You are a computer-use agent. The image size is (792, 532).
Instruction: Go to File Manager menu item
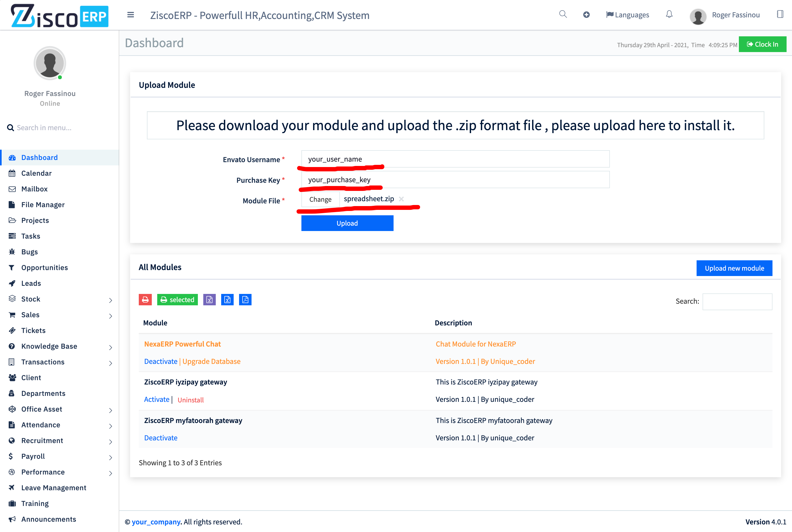click(x=43, y=205)
